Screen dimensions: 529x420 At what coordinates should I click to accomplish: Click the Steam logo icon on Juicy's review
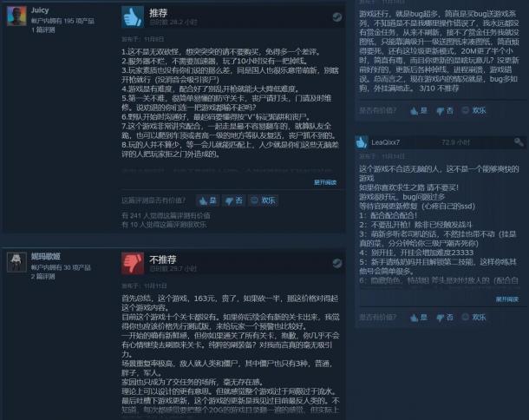tap(336, 16)
